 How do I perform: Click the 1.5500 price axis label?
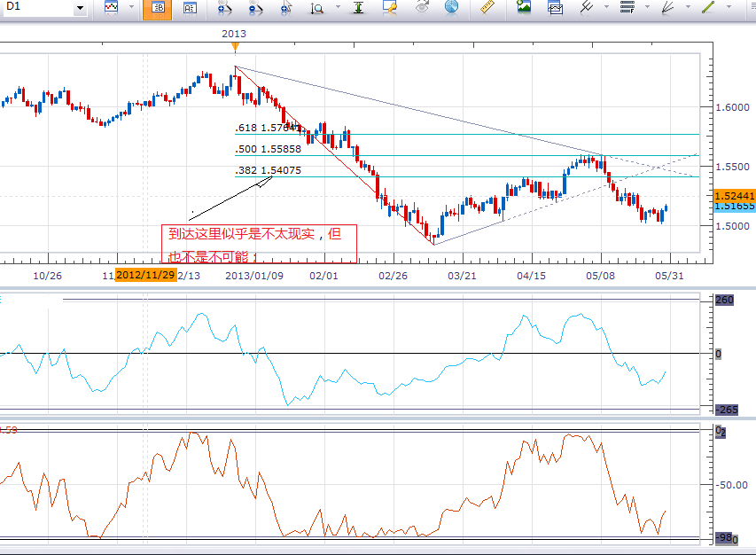732,167
